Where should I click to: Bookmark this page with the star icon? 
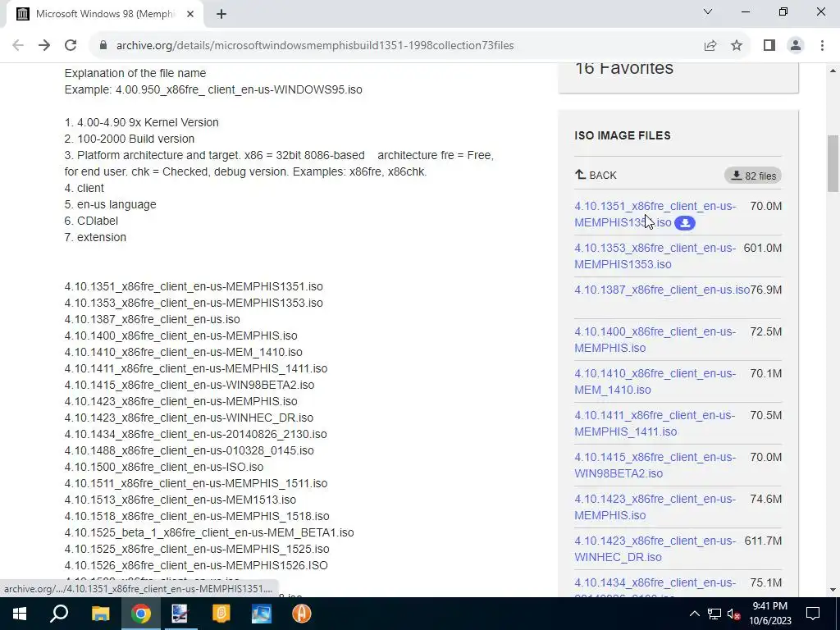[737, 46]
